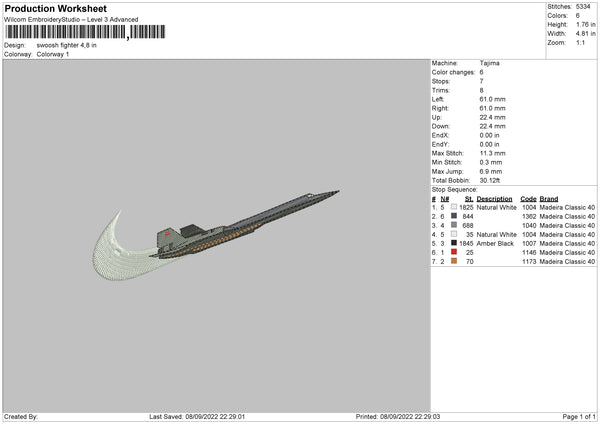Click the 'Down:' label
The image size is (600, 424).
(441, 126)
